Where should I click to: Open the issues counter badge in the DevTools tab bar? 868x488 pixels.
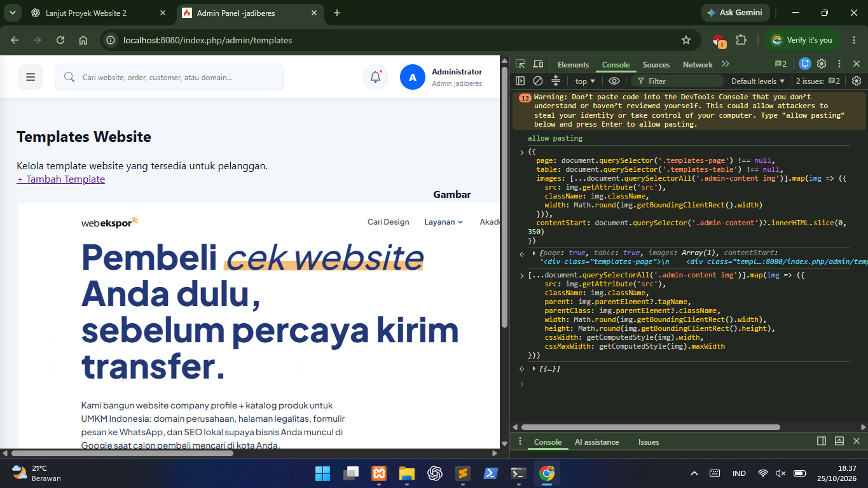(x=781, y=64)
